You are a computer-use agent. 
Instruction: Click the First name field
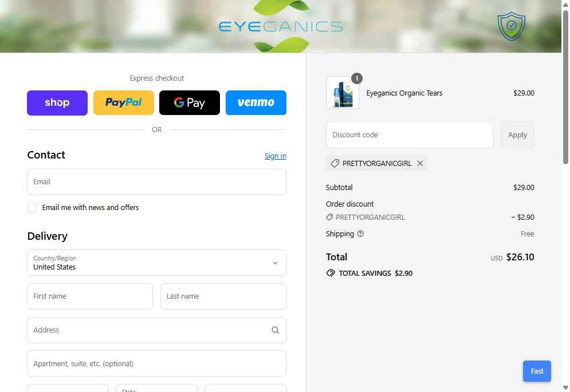(90, 296)
